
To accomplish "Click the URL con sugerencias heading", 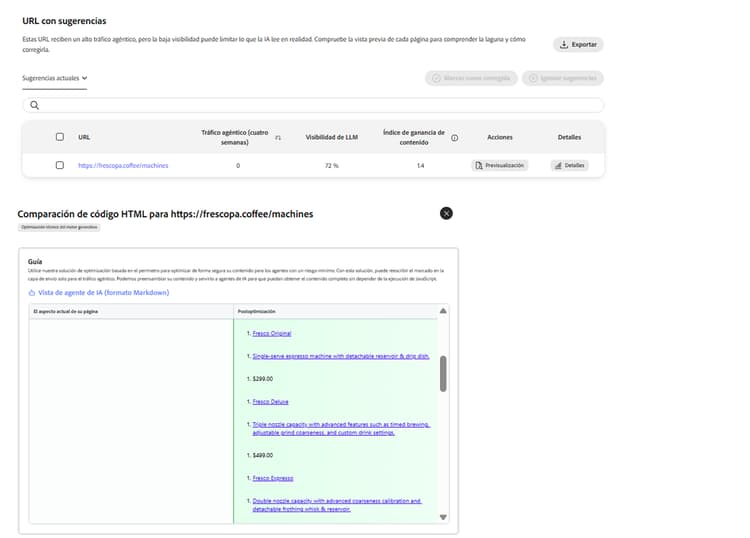I will [x=64, y=21].
